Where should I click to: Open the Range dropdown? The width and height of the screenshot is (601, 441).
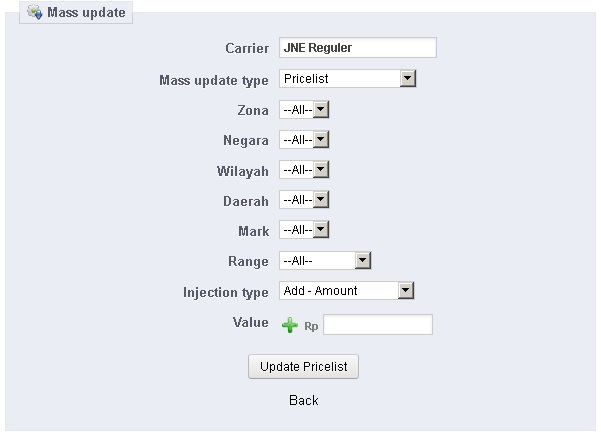(x=325, y=261)
